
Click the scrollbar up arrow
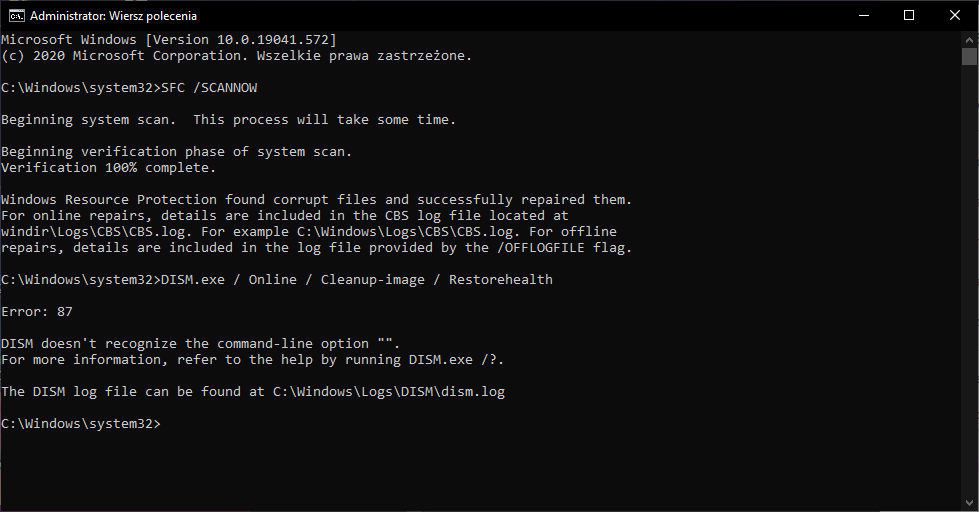969,39
